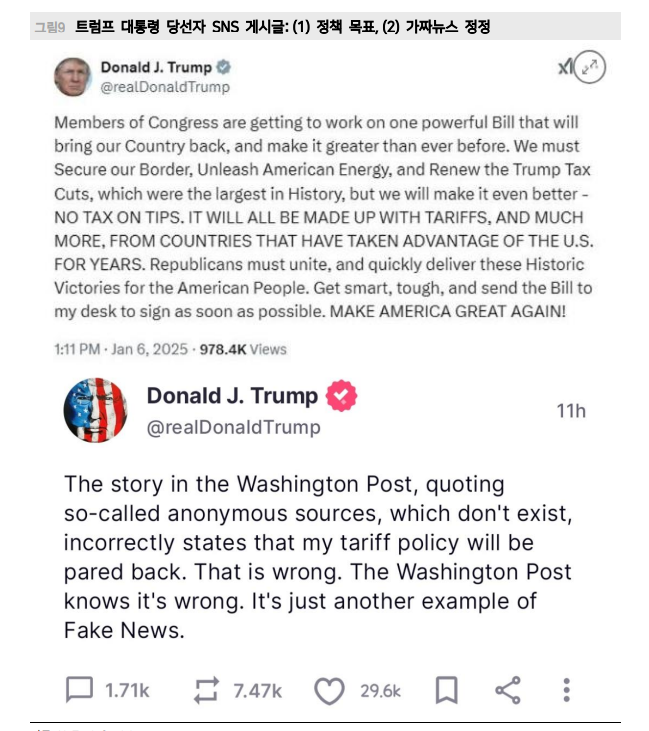The width and height of the screenshot is (649, 731).
Task: Click the blue verified badge on the top post
Action: [224, 68]
